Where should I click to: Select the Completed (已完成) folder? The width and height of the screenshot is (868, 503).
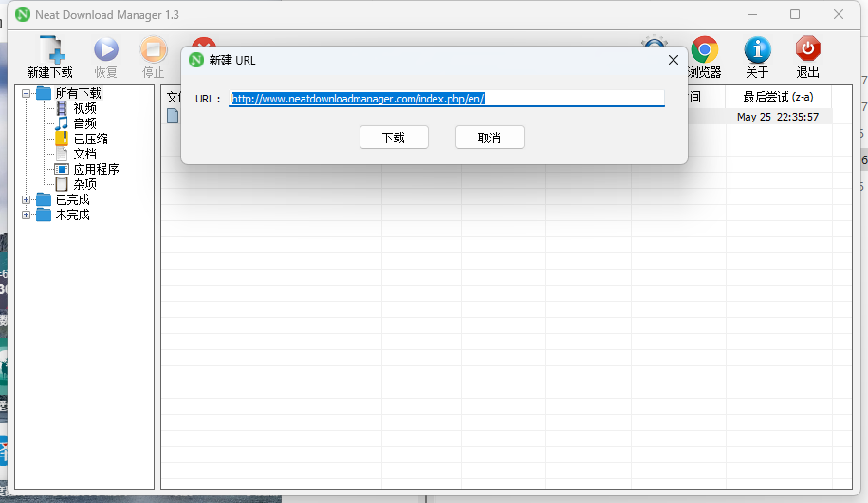(x=72, y=199)
